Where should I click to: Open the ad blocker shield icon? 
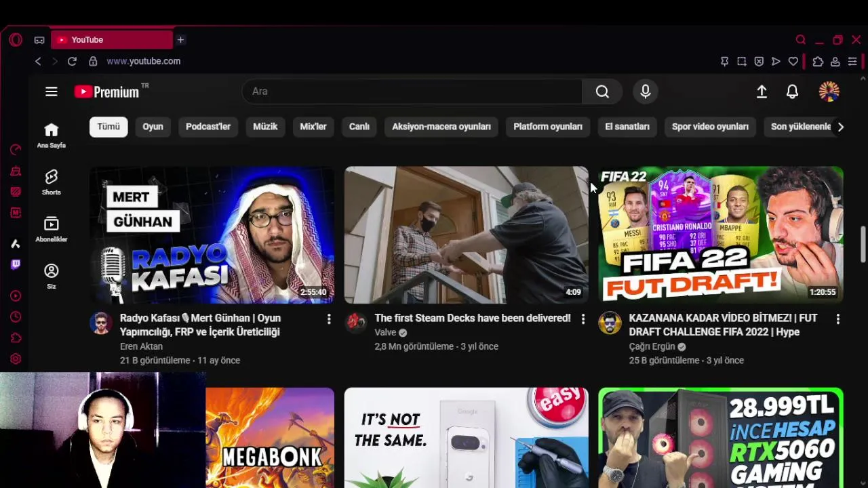759,62
